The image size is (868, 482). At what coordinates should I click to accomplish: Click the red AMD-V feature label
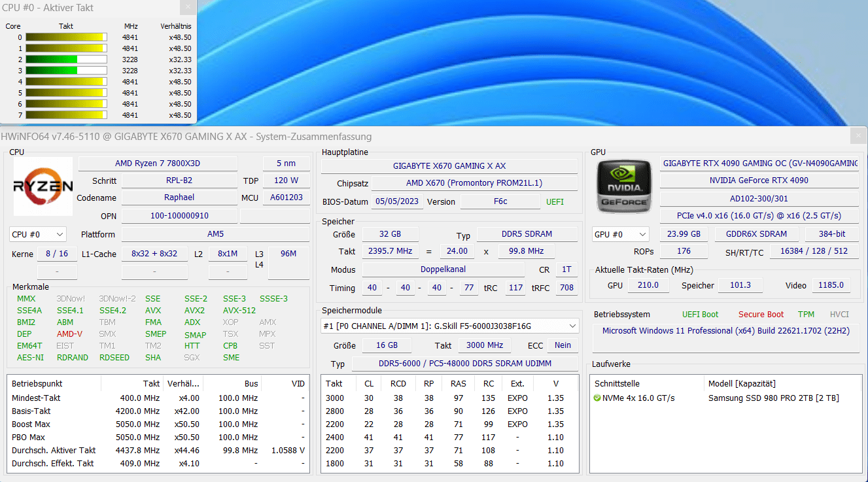click(70, 334)
